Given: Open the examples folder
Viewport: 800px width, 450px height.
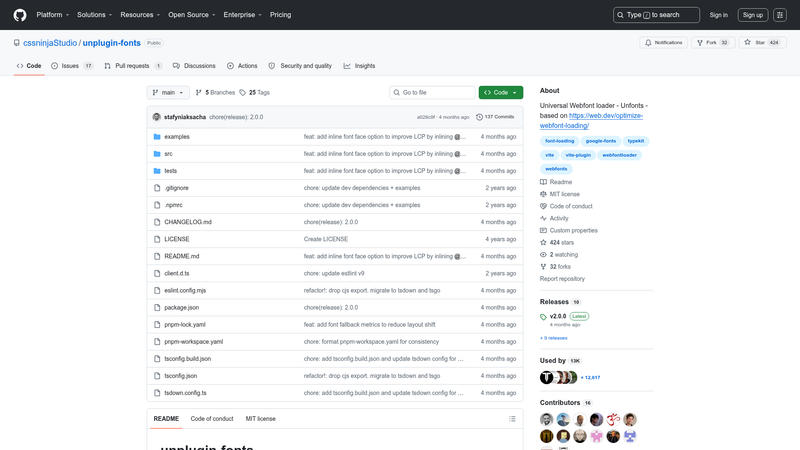Looking at the screenshot, I should [177, 137].
